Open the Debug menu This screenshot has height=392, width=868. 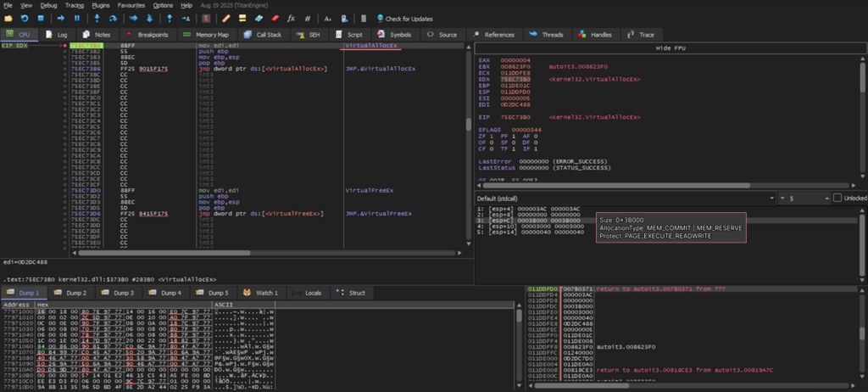tap(49, 5)
